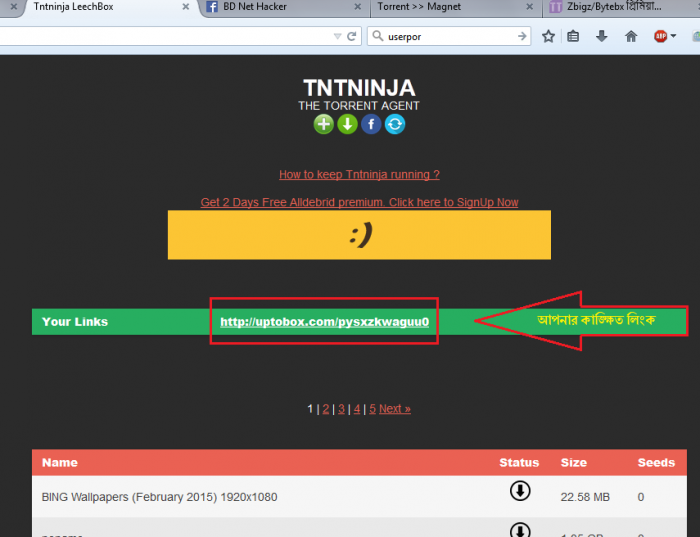Open the uptobox.com/pysxzkwaguu0 link
The height and width of the screenshot is (537, 700).
pos(325,322)
